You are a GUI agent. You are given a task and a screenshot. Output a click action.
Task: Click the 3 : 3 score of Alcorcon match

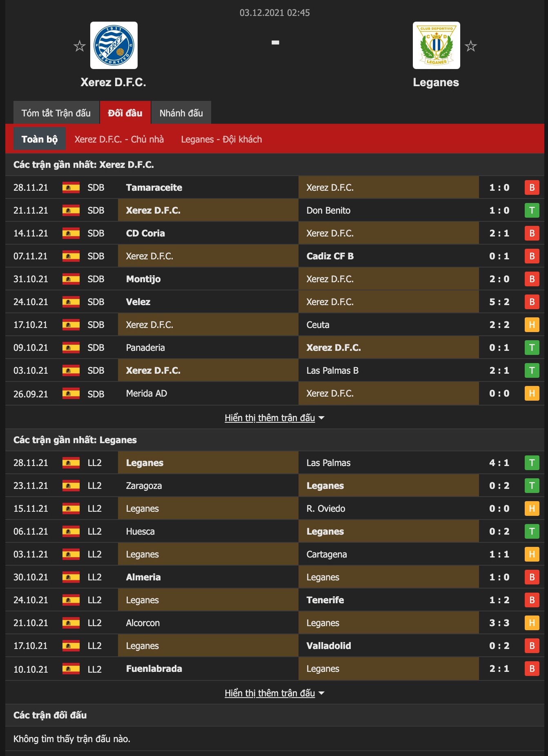coord(499,623)
